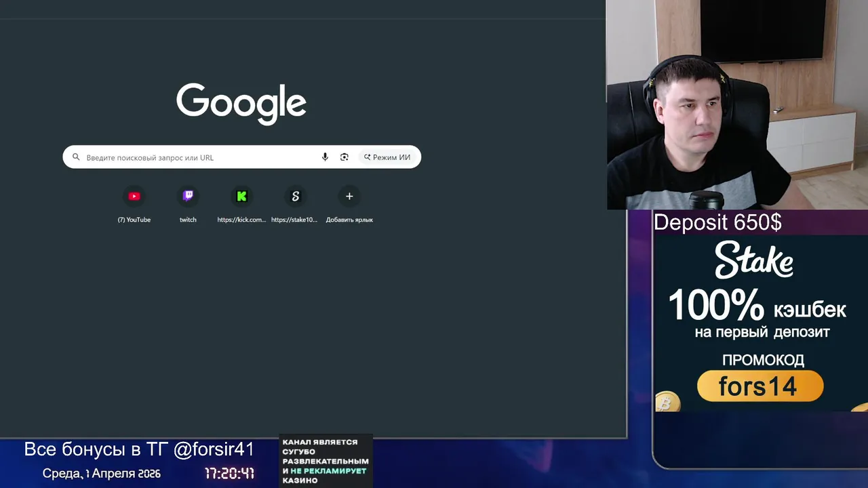Screen dimensions: 868x488
Task: Click the Deposit 650$ text
Action: point(717,222)
